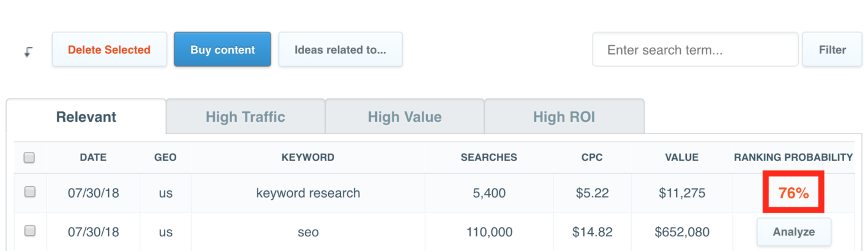Tick the seo row checkbox
The height and width of the screenshot is (251, 868).
click(x=29, y=231)
